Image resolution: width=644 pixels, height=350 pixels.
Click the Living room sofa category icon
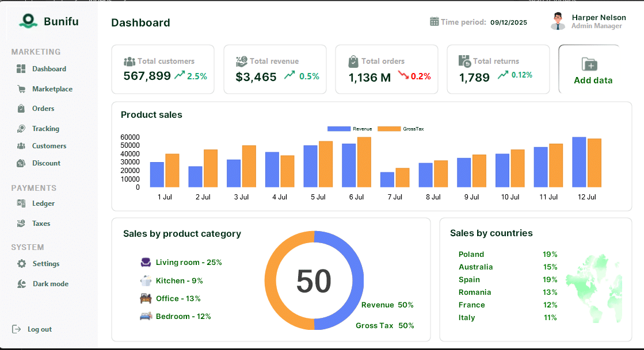coord(146,262)
